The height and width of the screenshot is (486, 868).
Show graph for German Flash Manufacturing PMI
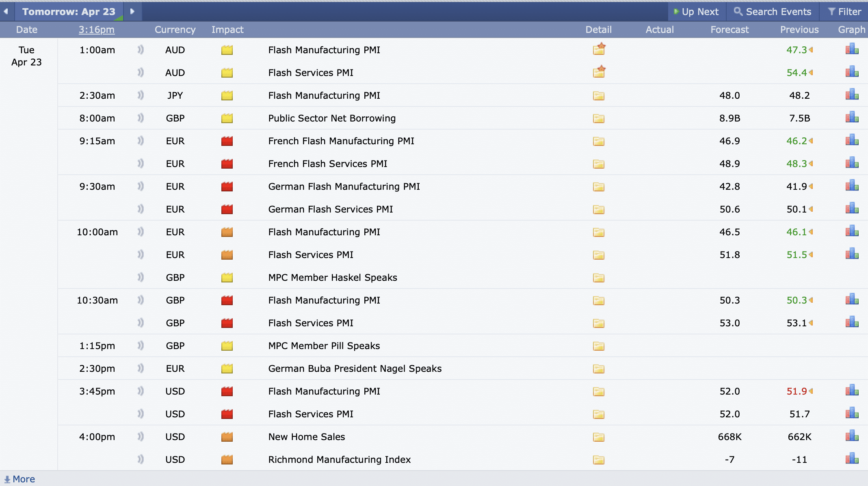852,186
